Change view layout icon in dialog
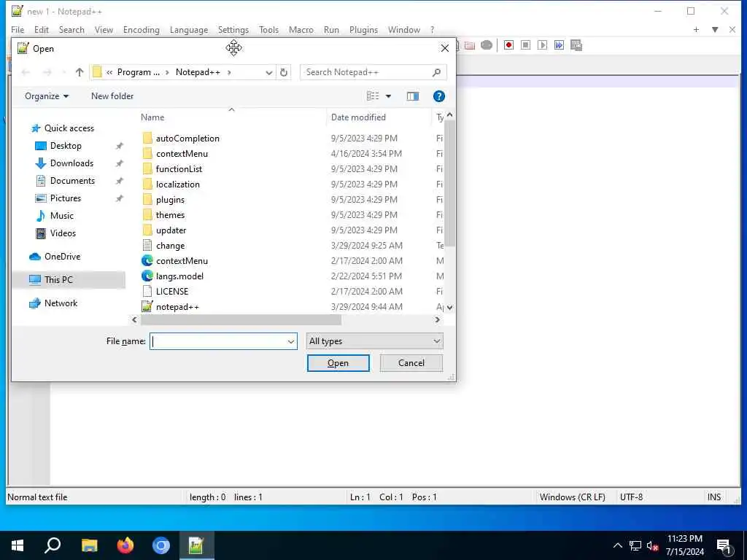 pos(373,96)
